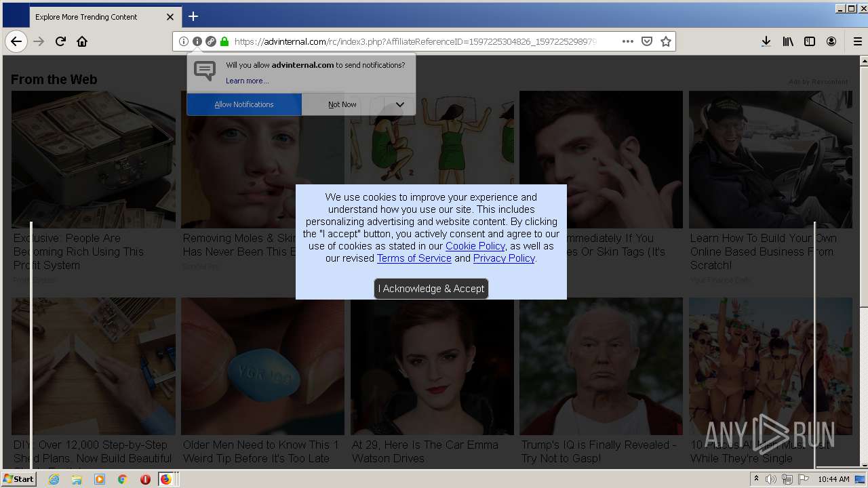
Task: Open the system tray volume icon
Action: click(x=771, y=479)
